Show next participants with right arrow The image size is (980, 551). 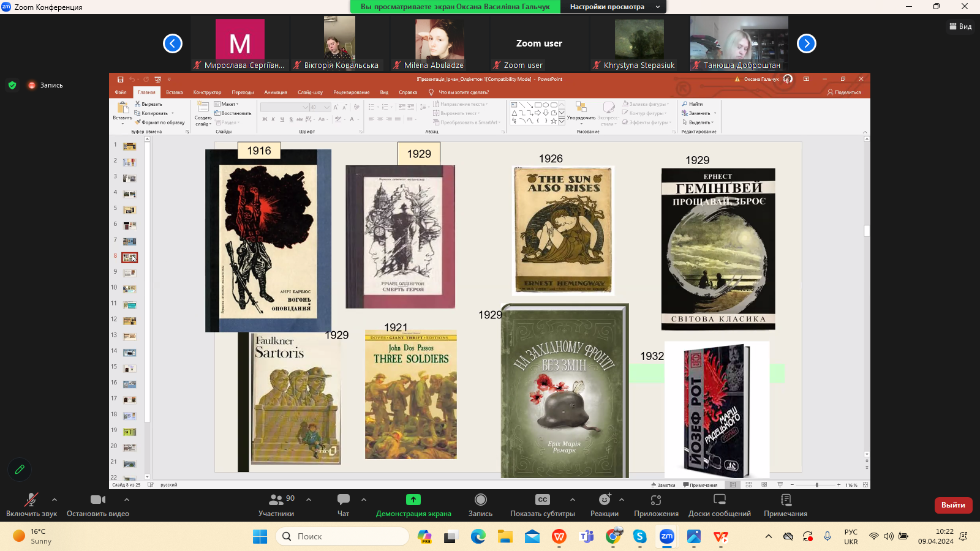[806, 43]
